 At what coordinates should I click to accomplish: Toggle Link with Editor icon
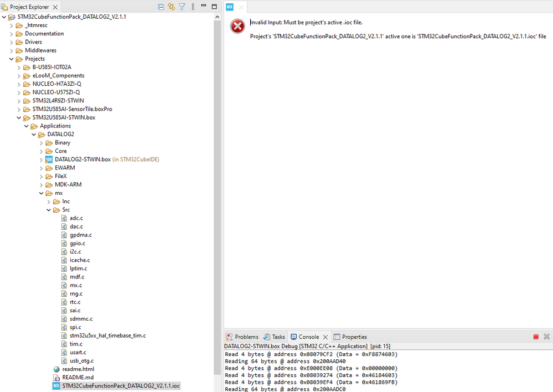coord(172,7)
